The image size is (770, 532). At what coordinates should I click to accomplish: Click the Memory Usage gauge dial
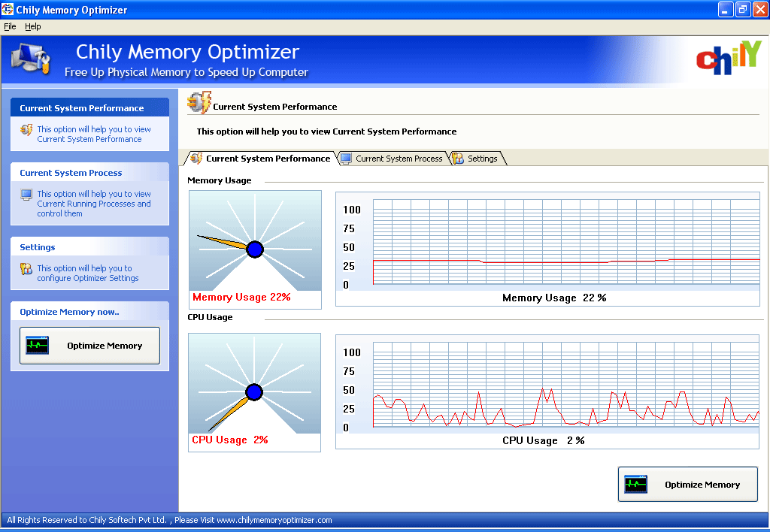tap(254, 248)
